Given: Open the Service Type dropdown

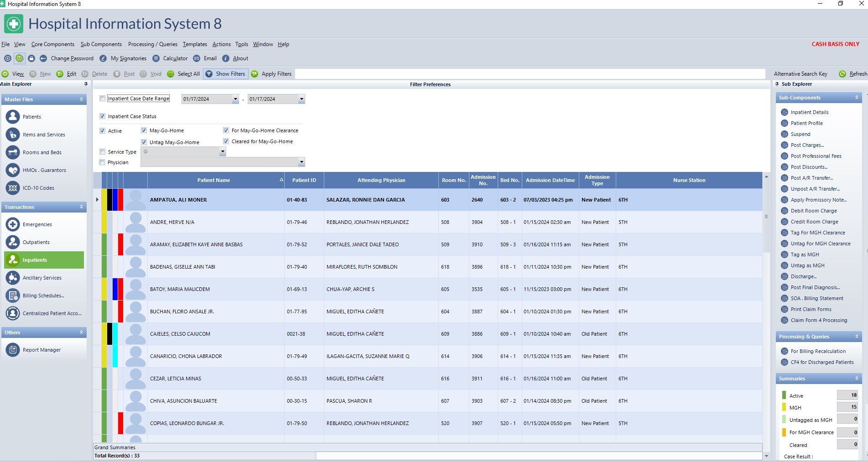Looking at the screenshot, I should pyautogui.click(x=223, y=152).
